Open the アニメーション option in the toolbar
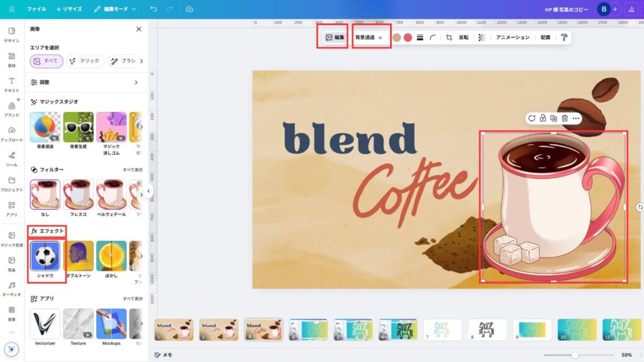The image size is (644, 362). (x=513, y=38)
